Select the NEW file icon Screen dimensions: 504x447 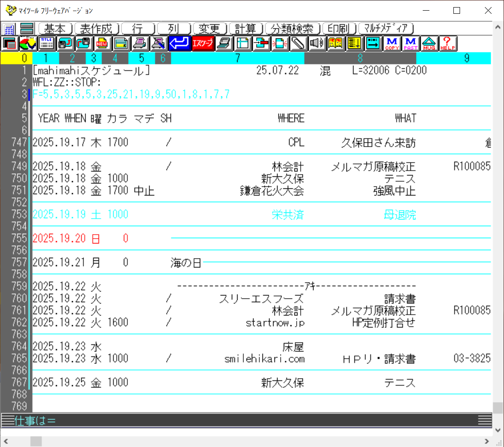point(102,43)
